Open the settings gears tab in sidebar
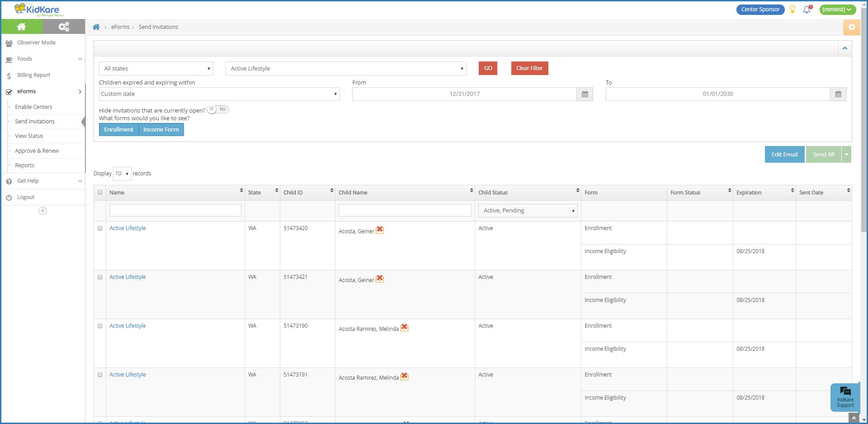This screenshot has width=868, height=424. click(64, 27)
